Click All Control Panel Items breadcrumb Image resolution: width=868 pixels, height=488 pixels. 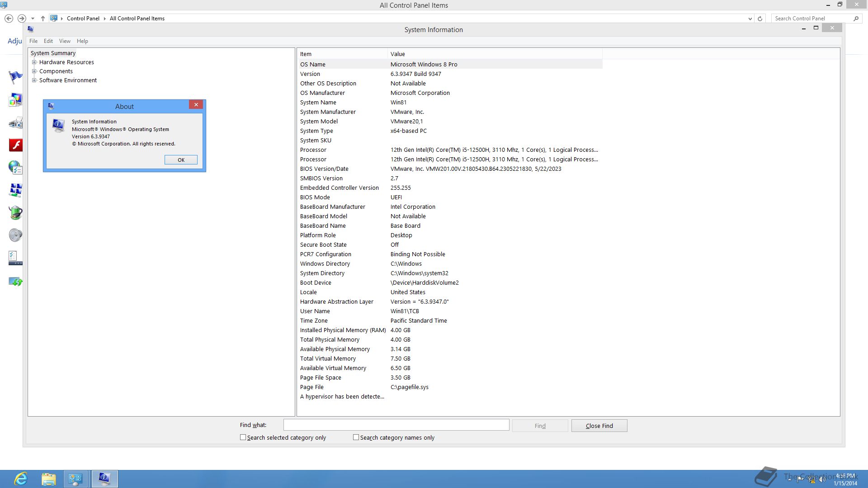[137, 19]
